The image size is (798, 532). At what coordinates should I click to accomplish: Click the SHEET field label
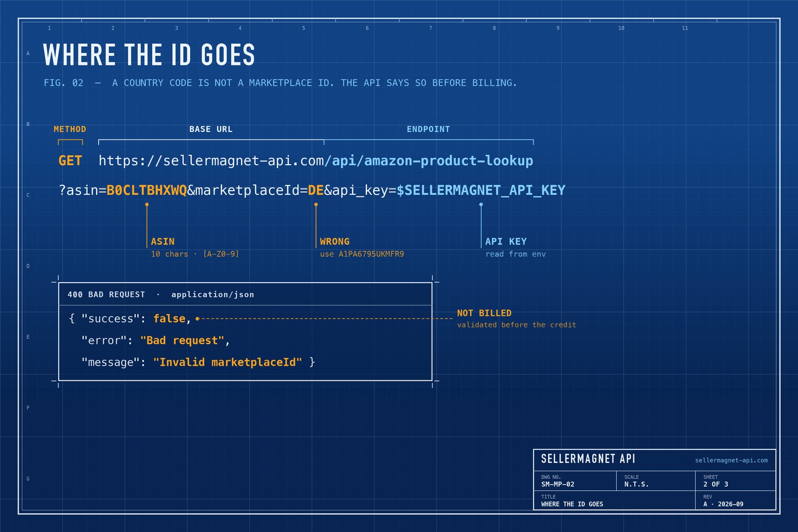tap(710, 477)
